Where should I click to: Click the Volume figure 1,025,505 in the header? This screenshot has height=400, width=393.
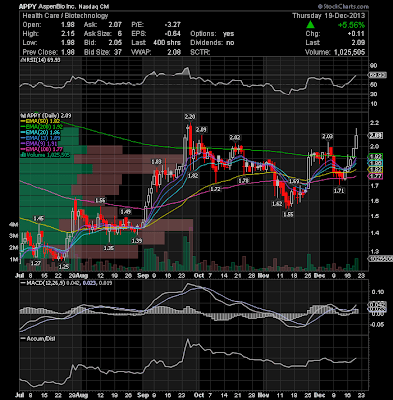click(348, 52)
